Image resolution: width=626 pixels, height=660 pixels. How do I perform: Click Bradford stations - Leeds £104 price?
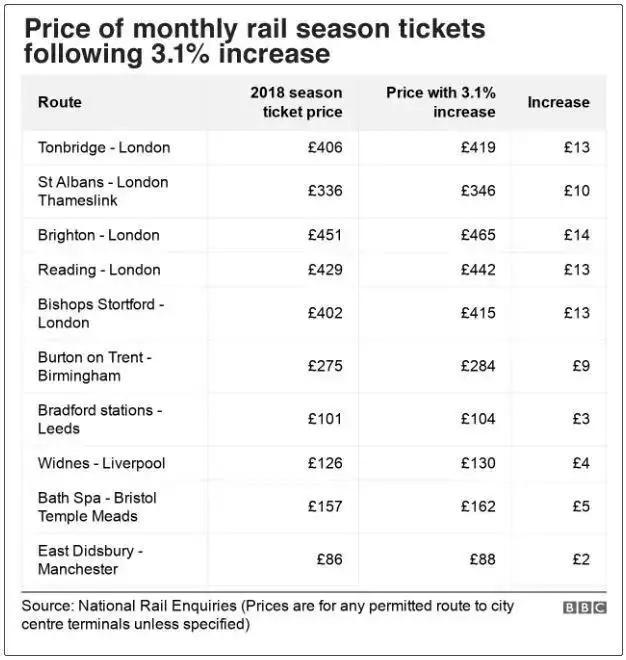click(x=478, y=419)
